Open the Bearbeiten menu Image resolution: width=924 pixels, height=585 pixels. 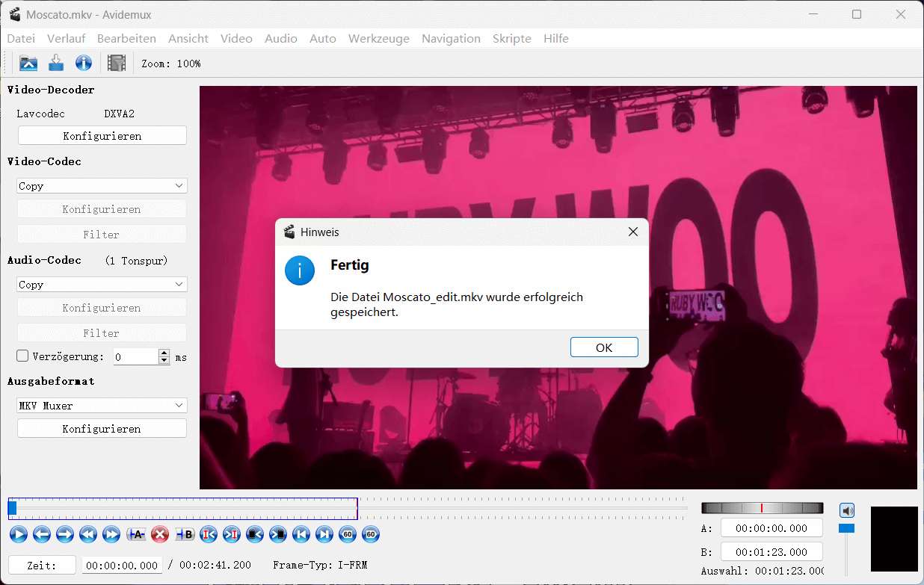point(126,39)
